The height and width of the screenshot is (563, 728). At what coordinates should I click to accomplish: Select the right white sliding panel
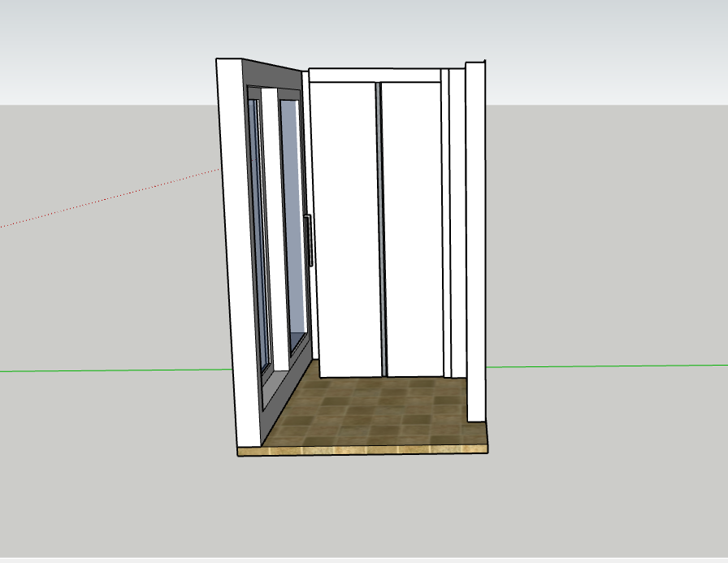[412, 230]
